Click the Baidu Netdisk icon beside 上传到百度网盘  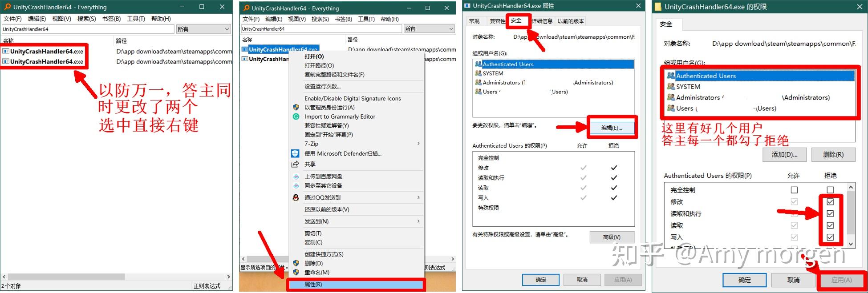tap(296, 177)
